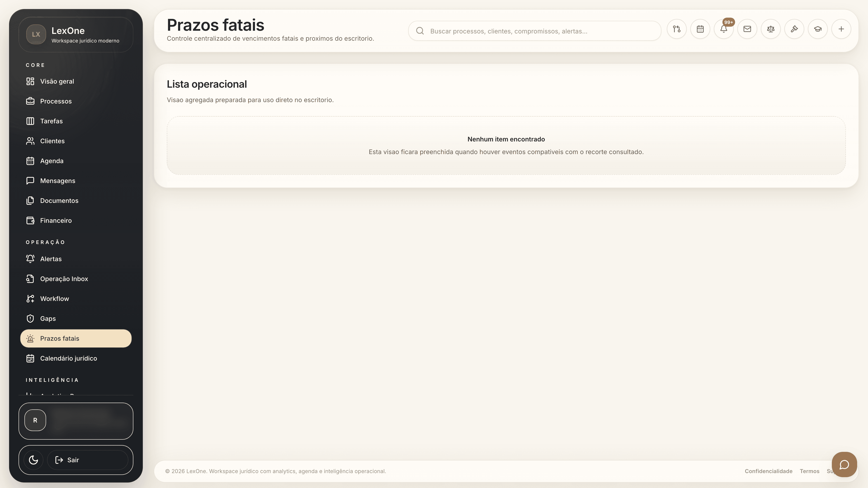Open the mail inbox icon
Screen dimensions: 868x488
tap(747, 29)
